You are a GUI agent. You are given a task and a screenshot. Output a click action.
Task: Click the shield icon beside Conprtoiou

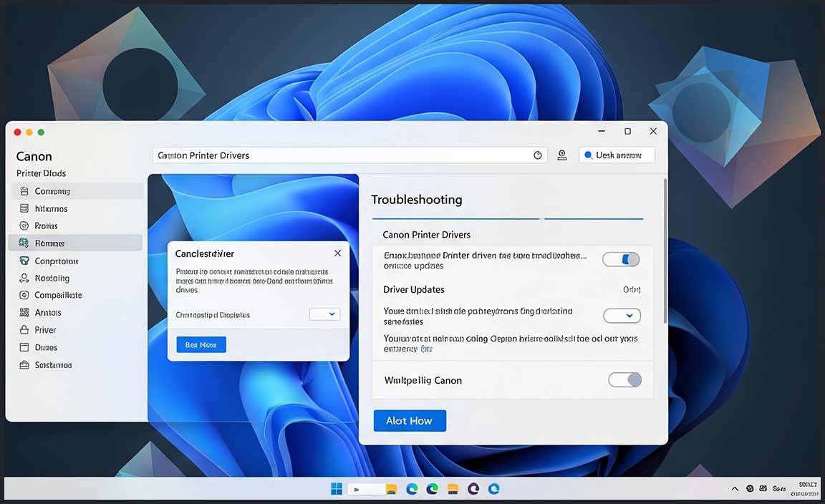click(24, 261)
